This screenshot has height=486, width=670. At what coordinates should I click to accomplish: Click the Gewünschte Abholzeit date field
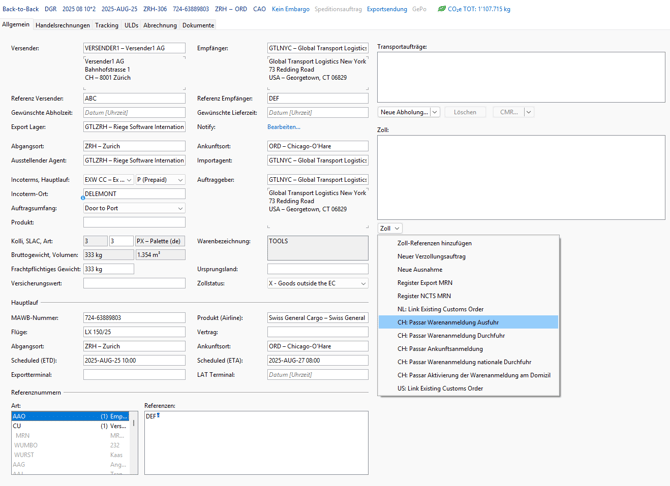134,112
